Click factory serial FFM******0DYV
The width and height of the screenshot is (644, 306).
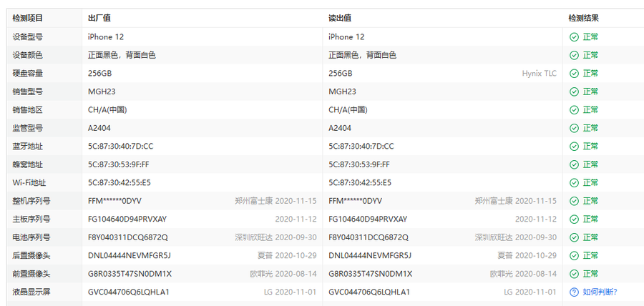tap(115, 201)
